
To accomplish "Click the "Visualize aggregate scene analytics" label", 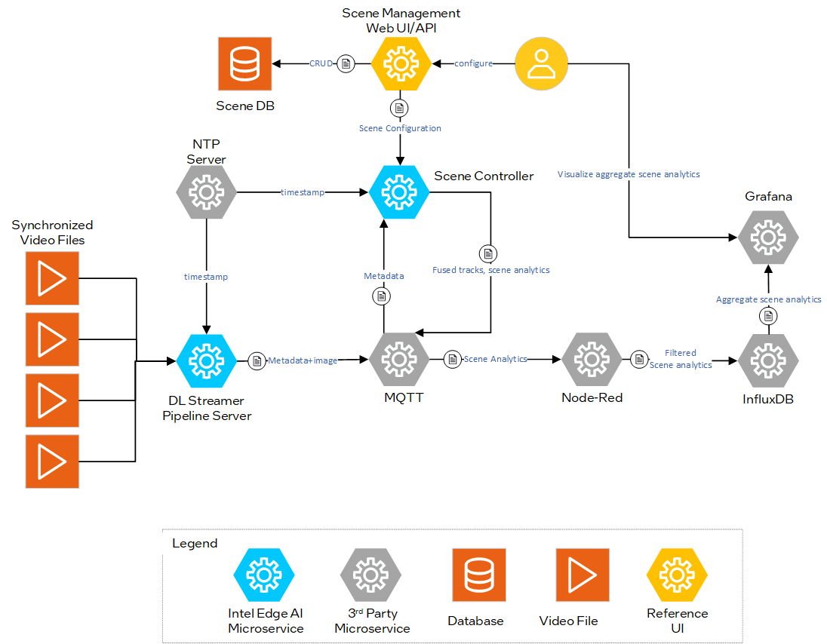I will [628, 174].
